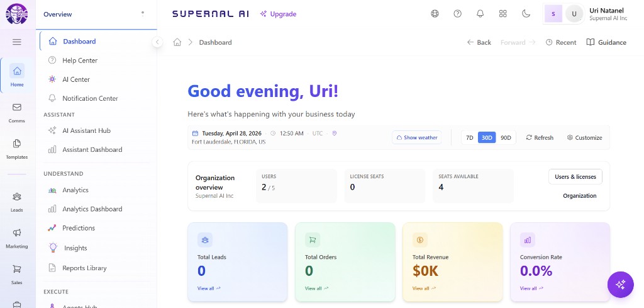Open Comms in the left rail
The image size is (644, 308).
(x=17, y=112)
